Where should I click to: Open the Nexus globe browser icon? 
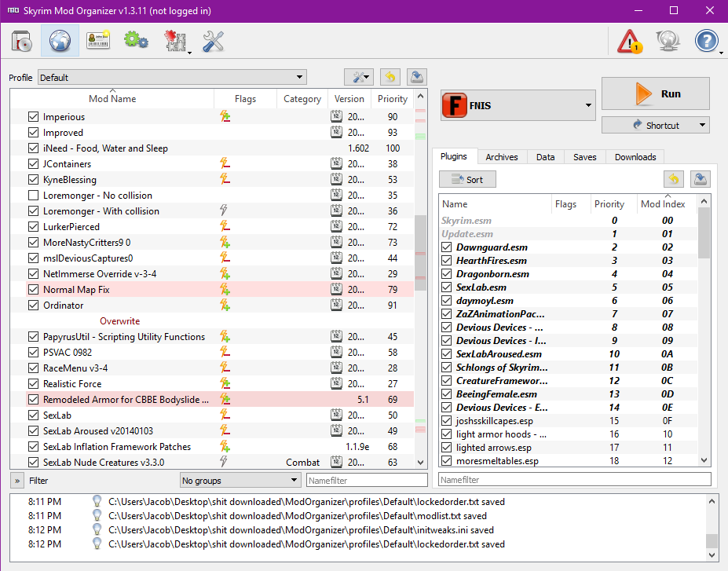60,42
